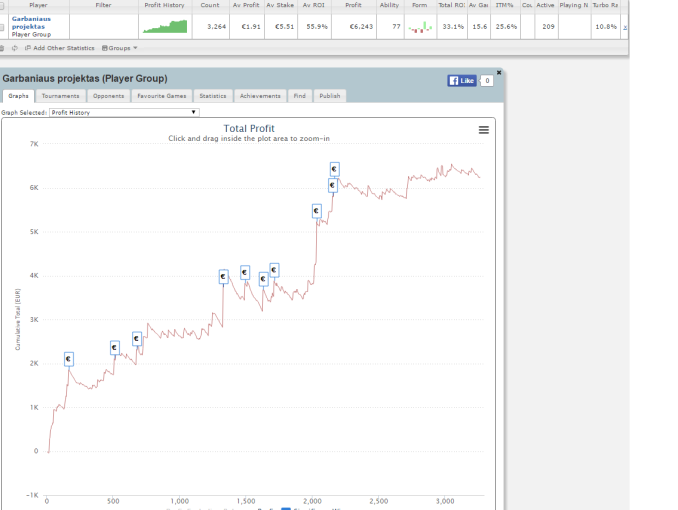Close the Player Group popup window
The width and height of the screenshot is (678, 510).
(499, 73)
